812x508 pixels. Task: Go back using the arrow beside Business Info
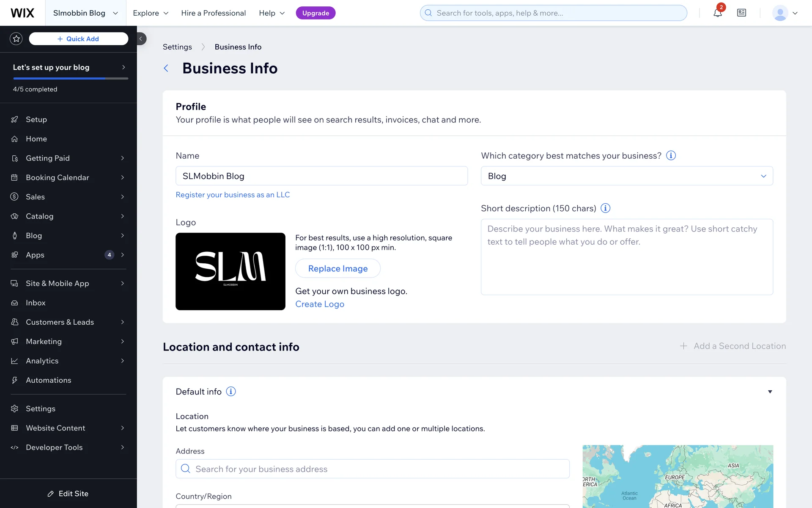pyautogui.click(x=166, y=69)
